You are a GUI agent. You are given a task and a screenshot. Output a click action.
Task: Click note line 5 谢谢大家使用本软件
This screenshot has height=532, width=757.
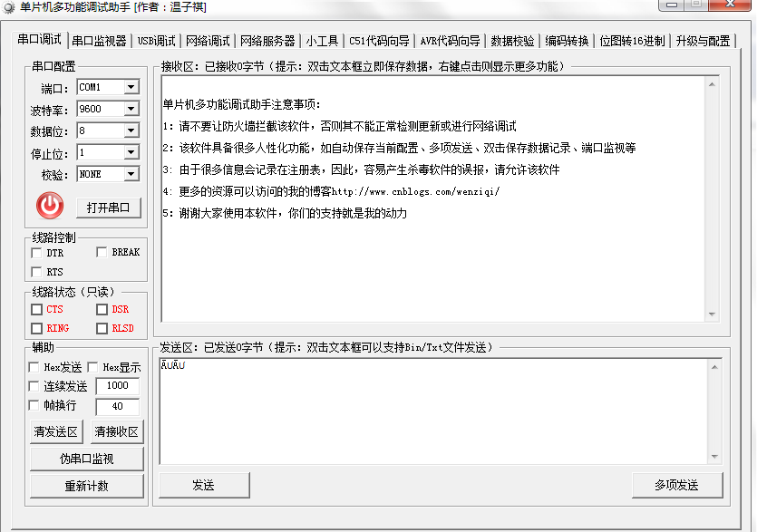[285, 213]
